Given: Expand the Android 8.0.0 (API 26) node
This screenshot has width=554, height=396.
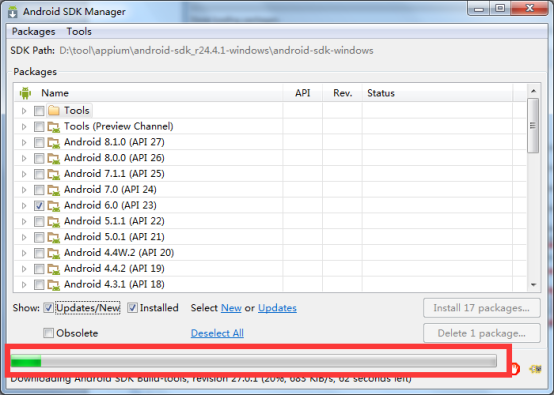Looking at the screenshot, I should pyautogui.click(x=24, y=158).
